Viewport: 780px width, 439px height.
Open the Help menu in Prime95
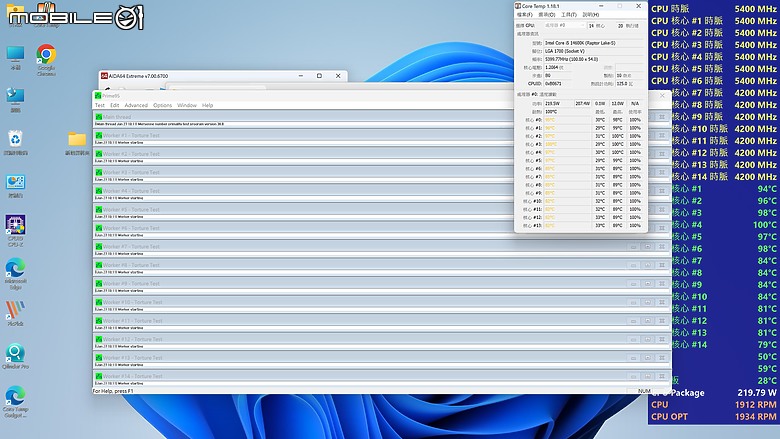[207, 105]
